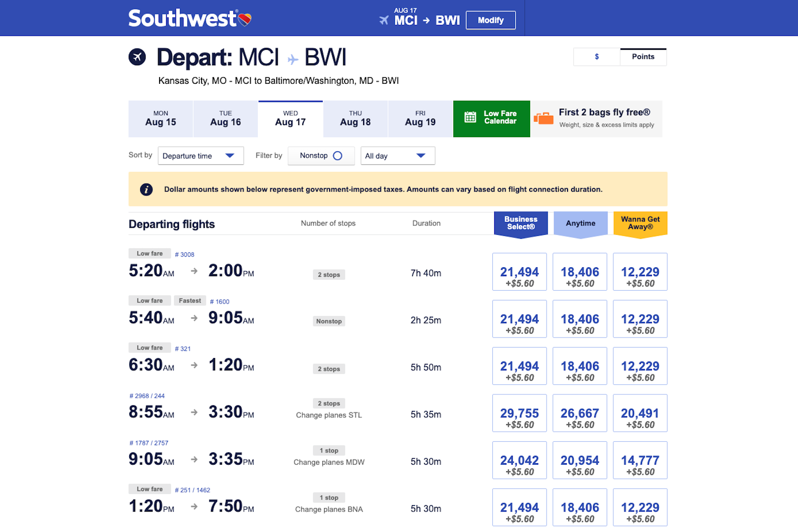Select Business Select fare for 1:20 PM flight
Screen dimensions: 798x532
pos(520,508)
